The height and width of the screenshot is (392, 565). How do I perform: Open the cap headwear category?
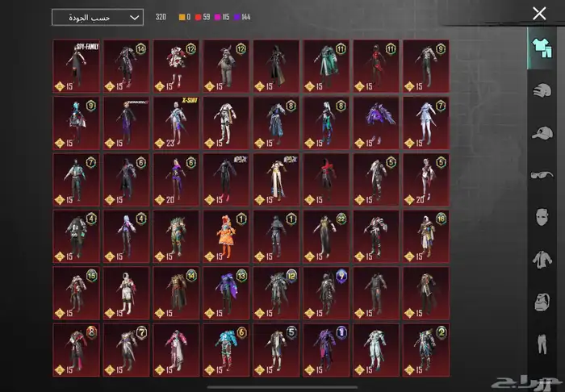tap(544, 132)
